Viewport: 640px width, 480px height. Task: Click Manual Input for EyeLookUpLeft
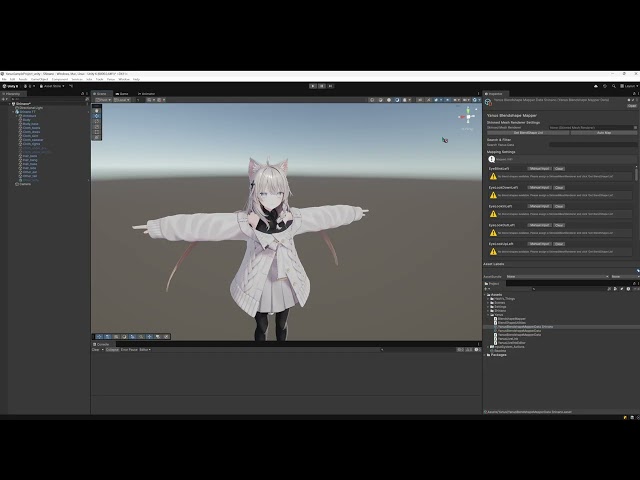coord(539,244)
